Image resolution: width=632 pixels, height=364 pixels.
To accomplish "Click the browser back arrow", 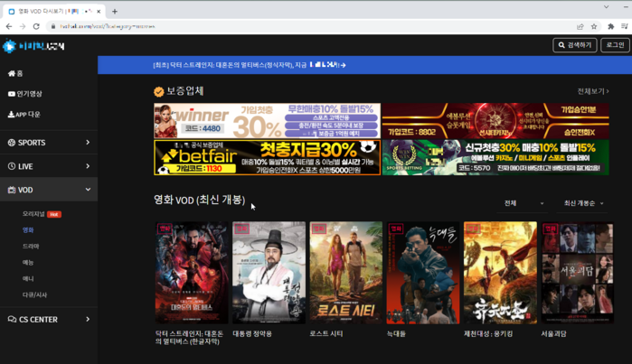I will pyautogui.click(x=9, y=26).
